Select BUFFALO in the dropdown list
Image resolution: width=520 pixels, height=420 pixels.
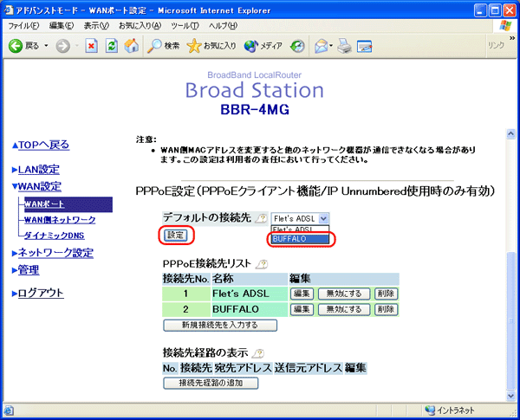(300, 239)
